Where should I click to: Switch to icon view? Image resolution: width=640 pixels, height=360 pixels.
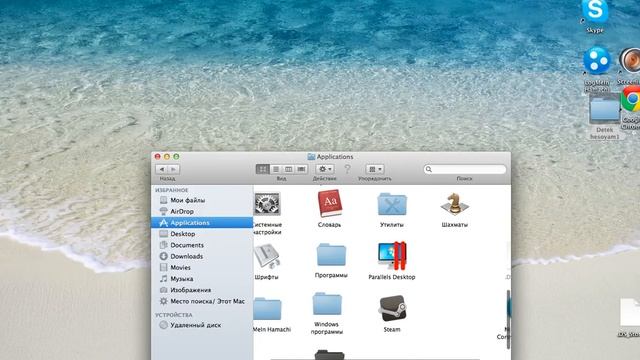pyautogui.click(x=262, y=169)
